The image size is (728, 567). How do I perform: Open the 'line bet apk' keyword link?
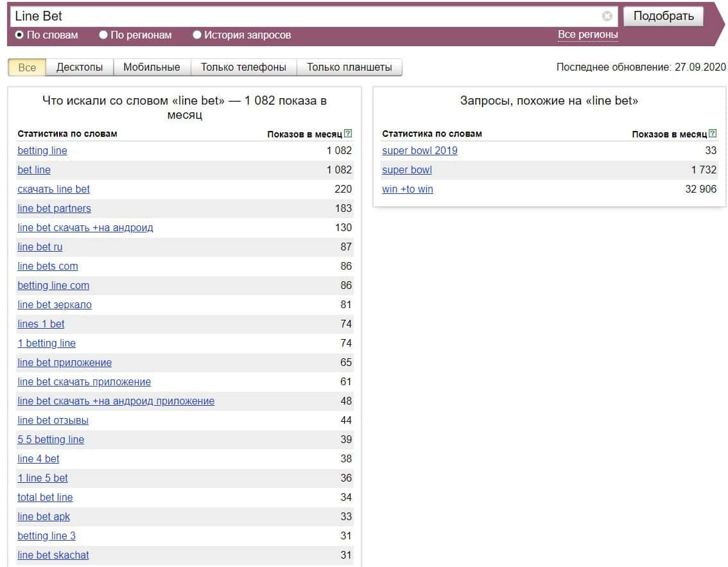[44, 517]
